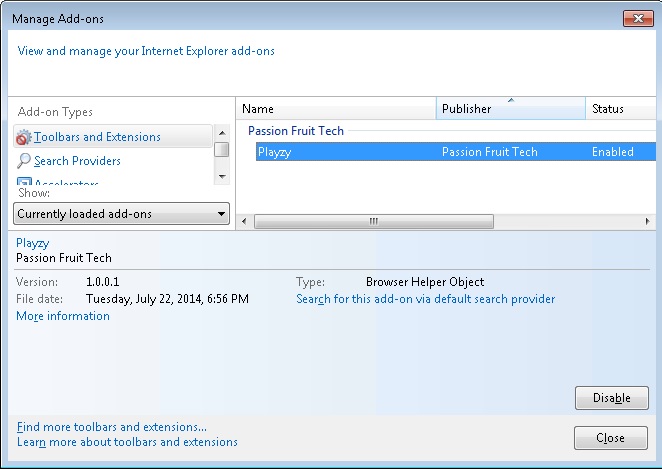
Task: Click Passion Fruit Tech publisher cell in Playzy row
Action: tap(490, 152)
